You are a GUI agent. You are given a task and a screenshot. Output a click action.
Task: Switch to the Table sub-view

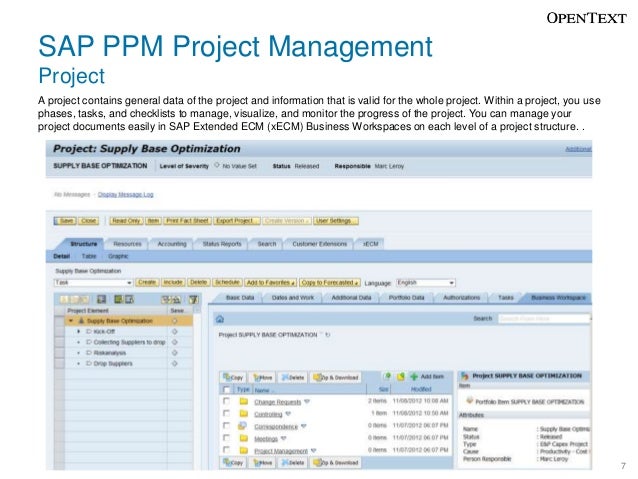(x=89, y=256)
